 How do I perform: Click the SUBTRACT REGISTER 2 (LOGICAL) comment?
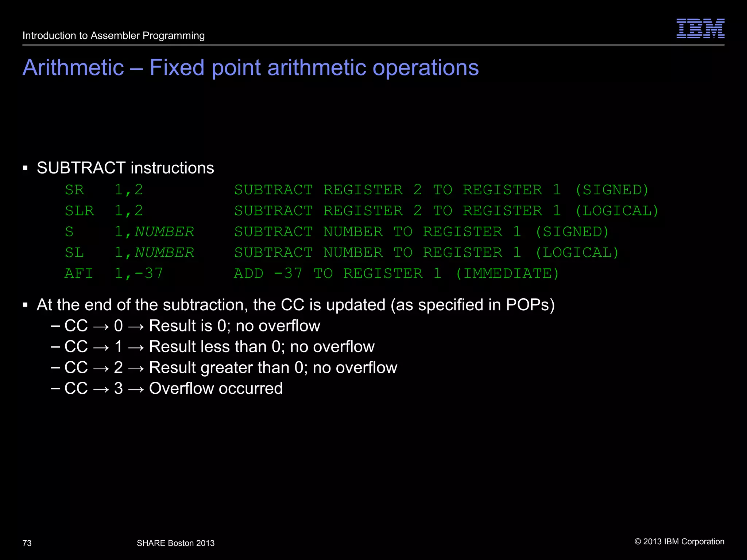point(446,211)
